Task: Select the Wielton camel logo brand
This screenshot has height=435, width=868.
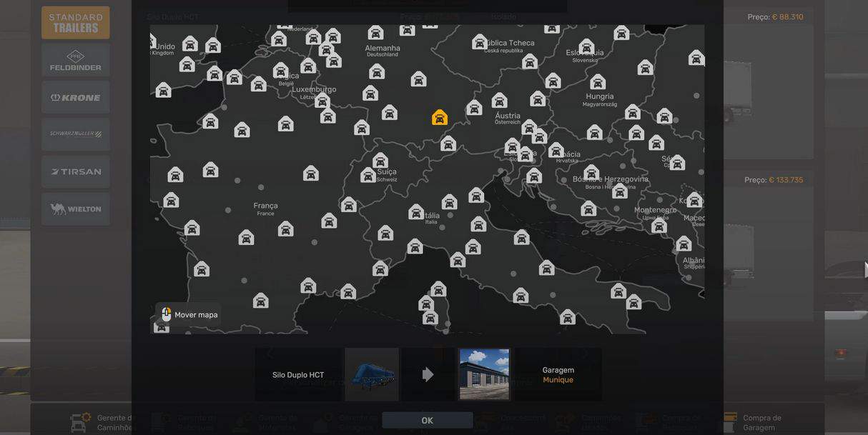Action: [x=76, y=209]
